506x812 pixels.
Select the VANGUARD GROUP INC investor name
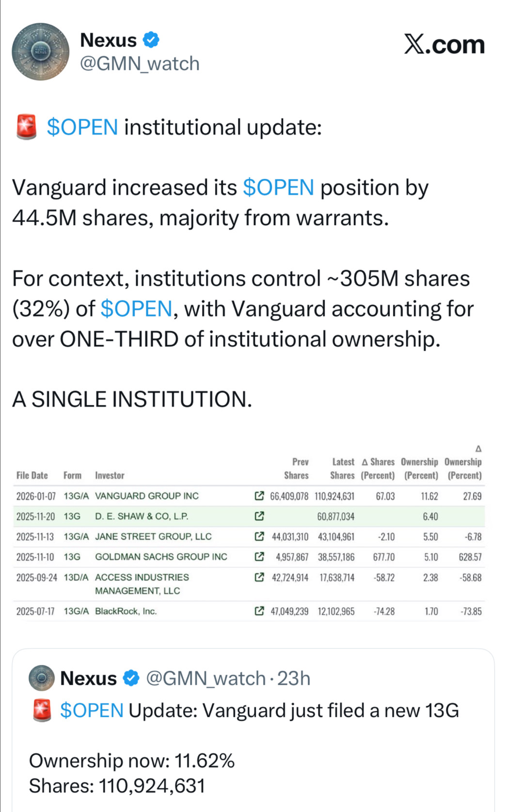147,496
